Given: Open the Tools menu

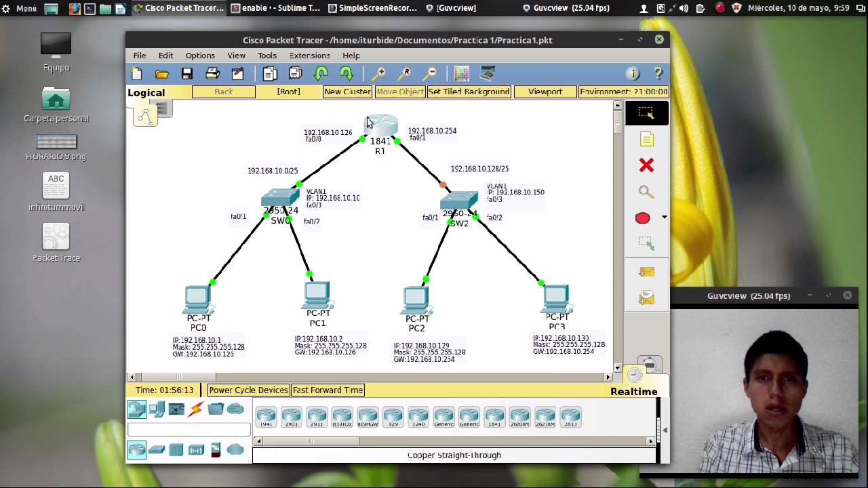Looking at the screenshot, I should (267, 56).
